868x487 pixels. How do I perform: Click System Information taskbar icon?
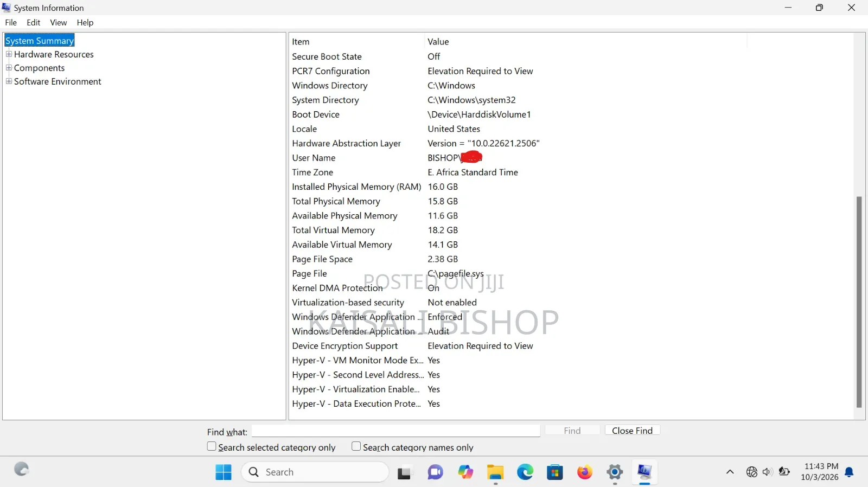tap(644, 472)
